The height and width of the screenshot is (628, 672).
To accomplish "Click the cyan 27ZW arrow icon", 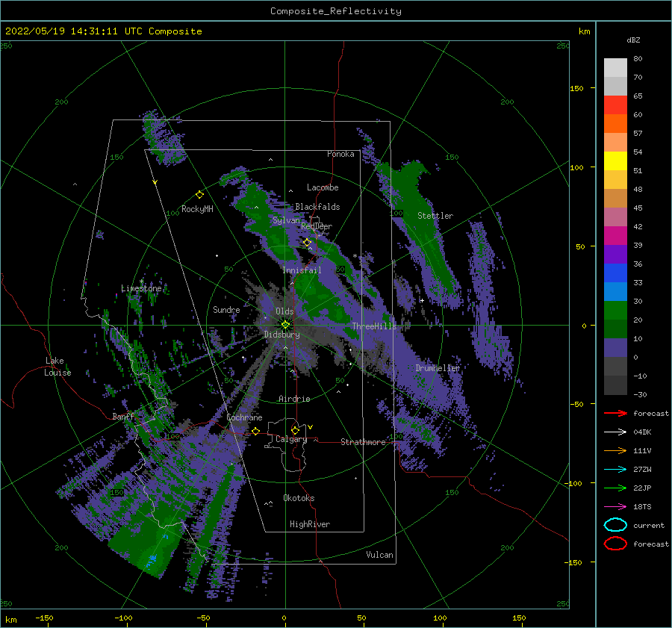I will (615, 469).
